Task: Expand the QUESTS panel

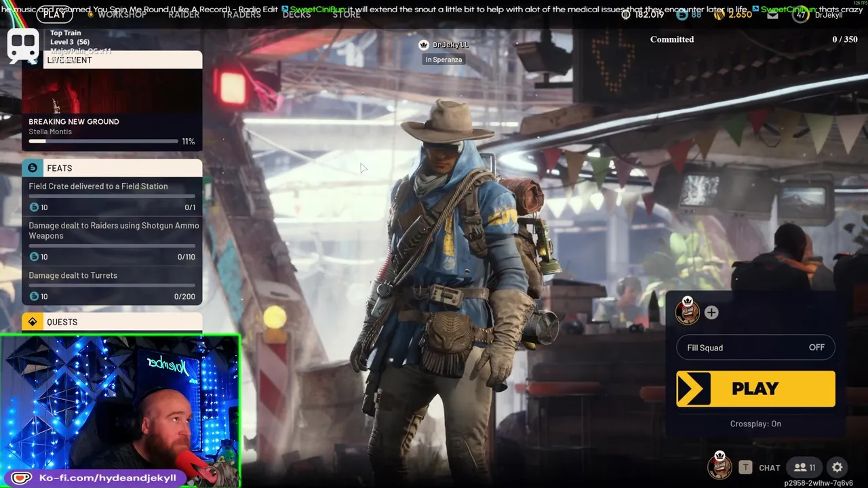Action: pyautogui.click(x=112, y=322)
